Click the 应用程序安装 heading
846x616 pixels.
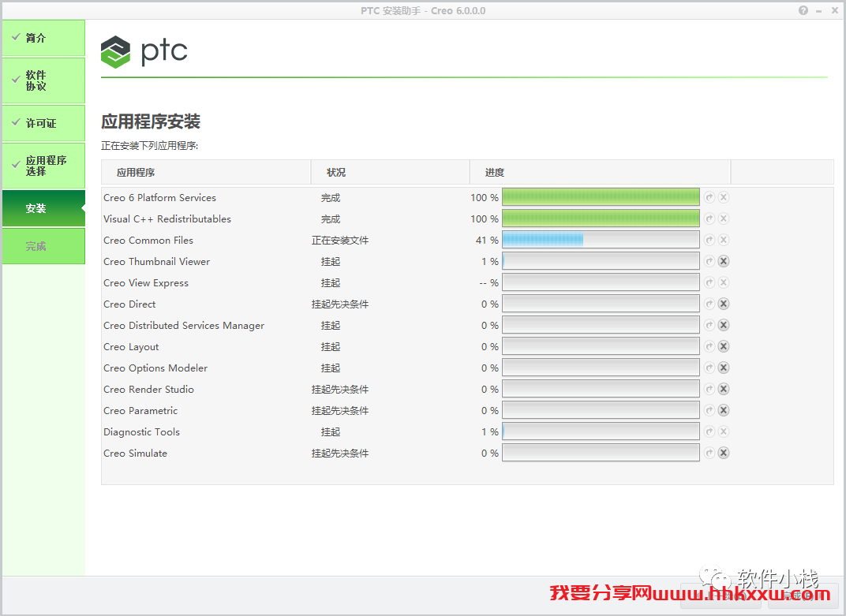(x=151, y=121)
